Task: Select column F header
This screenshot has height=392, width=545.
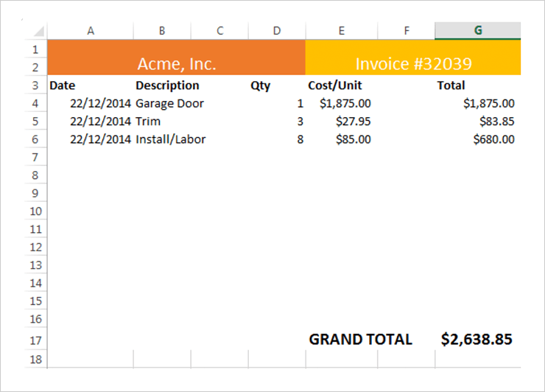Action: coord(407,31)
